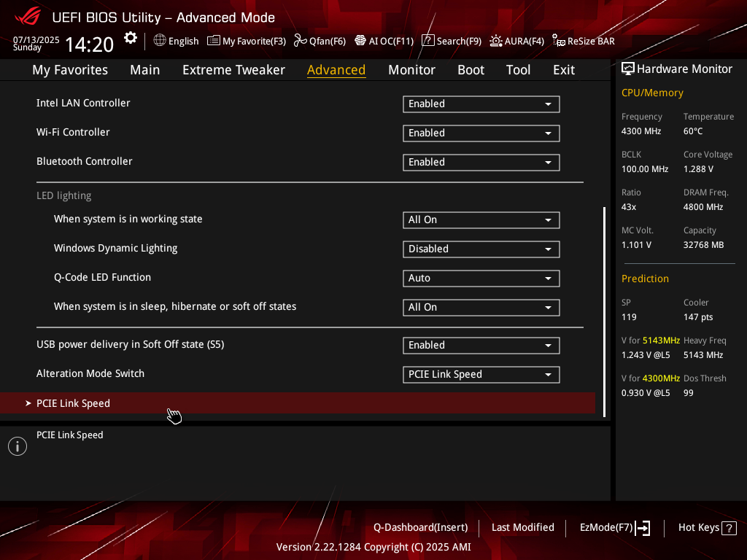Open AURA(F4) lighting toggle
The width and height of the screenshot is (747, 560).
517,41
